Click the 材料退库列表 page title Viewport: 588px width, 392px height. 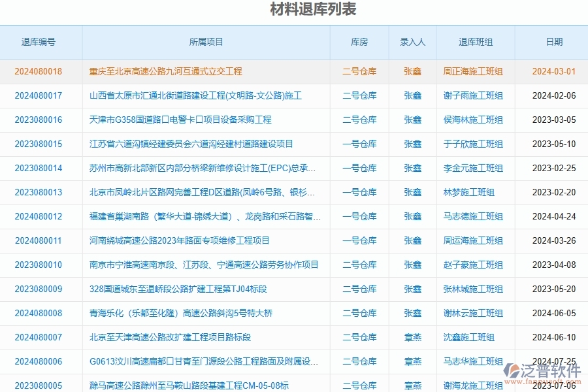coord(293,10)
